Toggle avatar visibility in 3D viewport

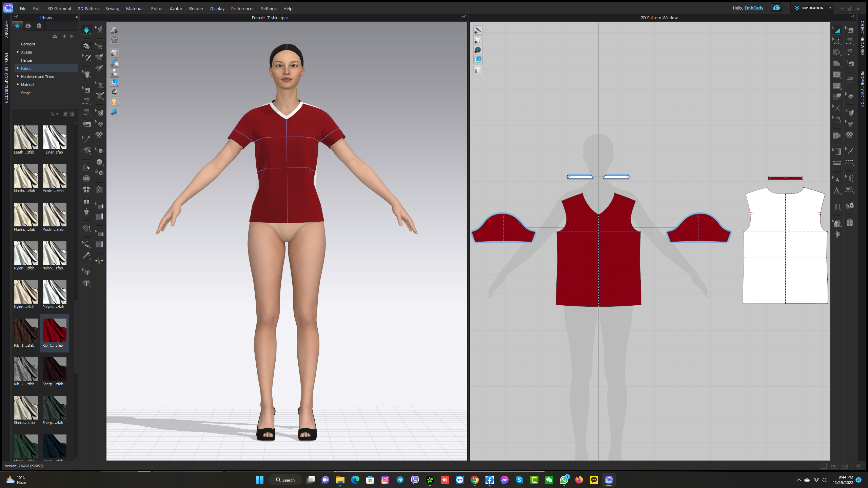(114, 72)
